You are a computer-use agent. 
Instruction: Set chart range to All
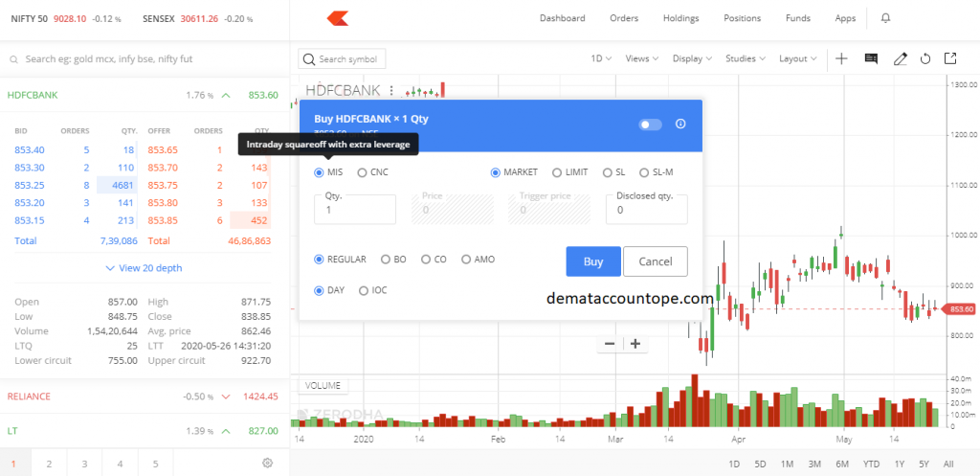tap(948, 465)
